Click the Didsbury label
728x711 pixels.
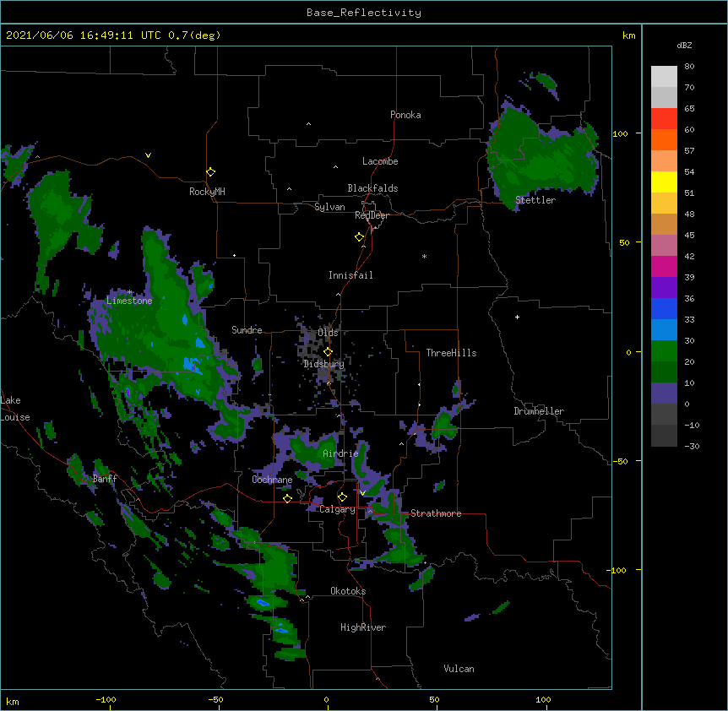(x=324, y=364)
